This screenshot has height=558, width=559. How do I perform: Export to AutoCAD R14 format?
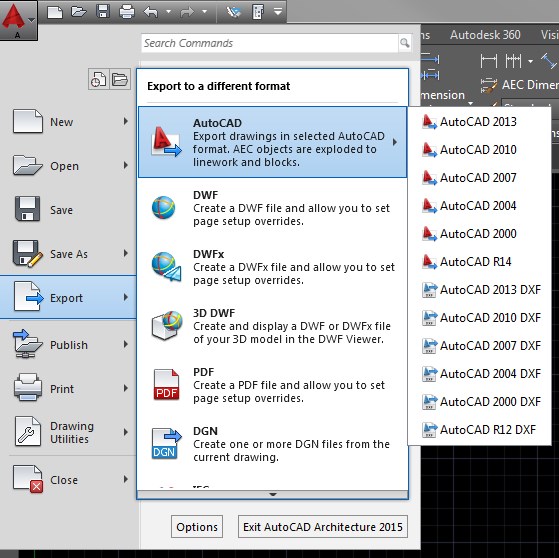[x=479, y=262]
